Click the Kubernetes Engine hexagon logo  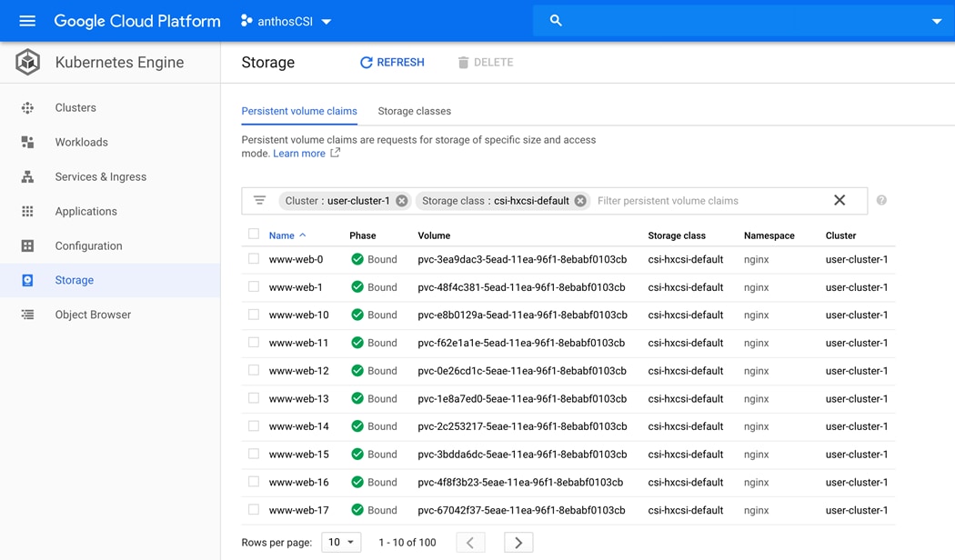click(x=28, y=62)
